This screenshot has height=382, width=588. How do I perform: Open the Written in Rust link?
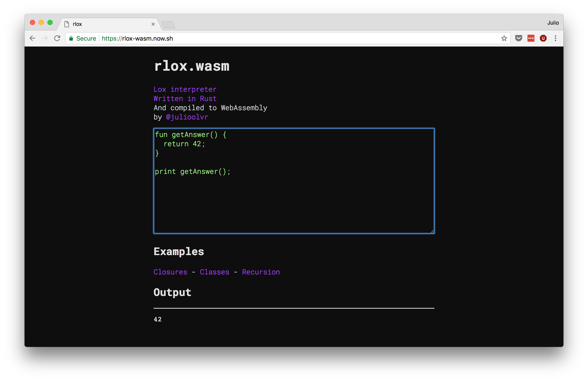pyautogui.click(x=185, y=99)
